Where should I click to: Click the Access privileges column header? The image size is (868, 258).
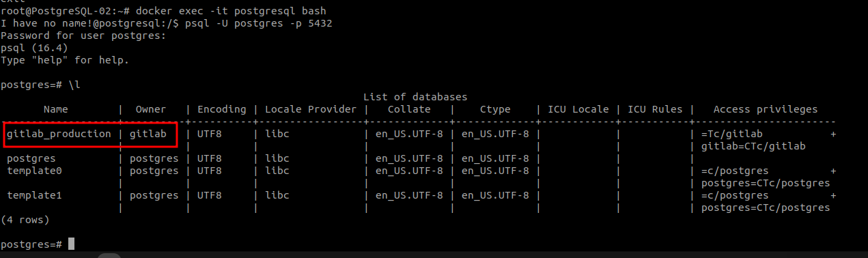tap(766, 109)
